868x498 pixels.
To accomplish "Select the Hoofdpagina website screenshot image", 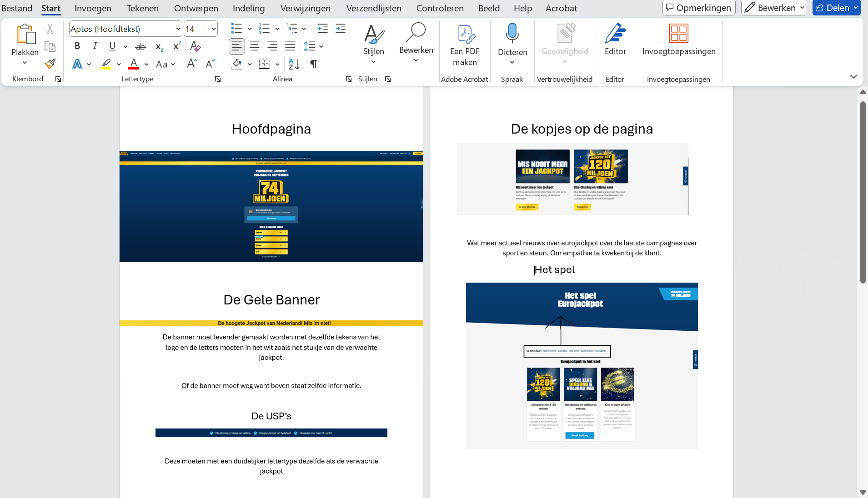I will (271, 206).
